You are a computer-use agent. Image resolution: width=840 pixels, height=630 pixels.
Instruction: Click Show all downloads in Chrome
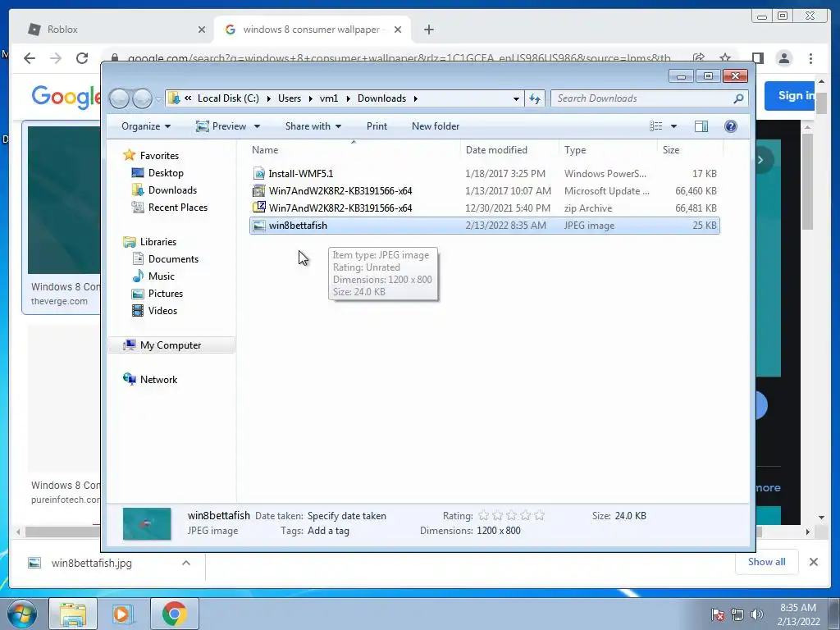point(767,561)
